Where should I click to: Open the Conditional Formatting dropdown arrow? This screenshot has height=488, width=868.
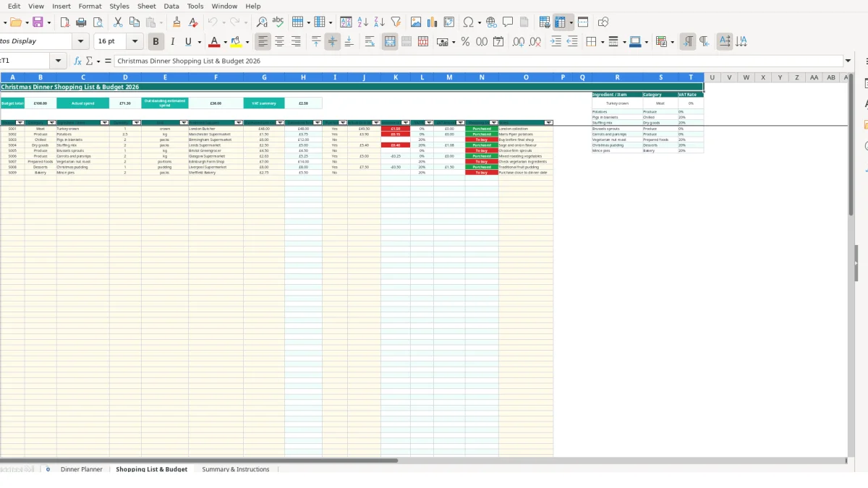(x=673, y=42)
